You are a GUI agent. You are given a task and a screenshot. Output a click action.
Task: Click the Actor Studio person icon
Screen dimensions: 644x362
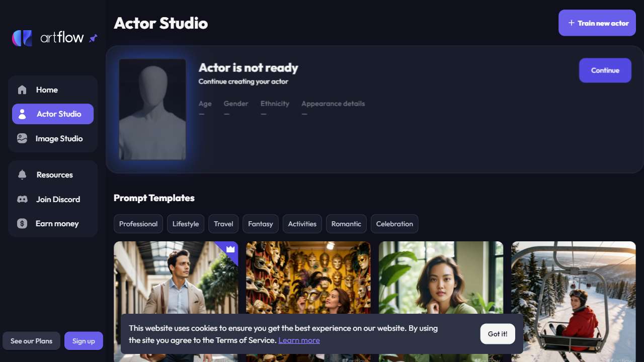coord(22,114)
